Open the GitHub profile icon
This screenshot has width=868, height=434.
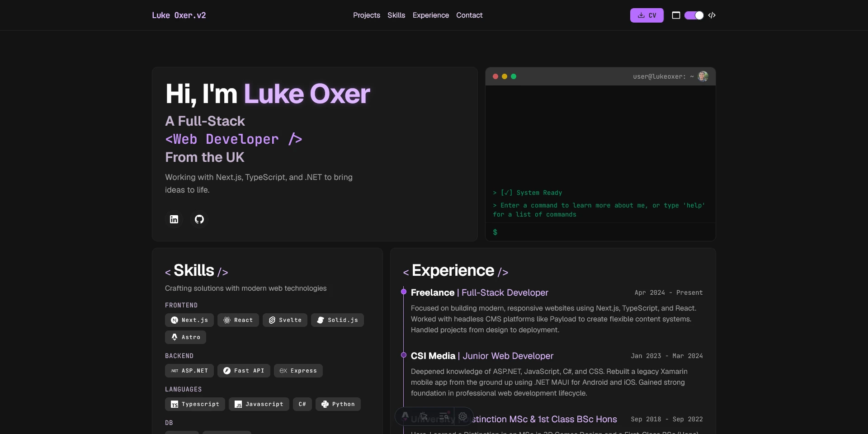[x=199, y=219]
